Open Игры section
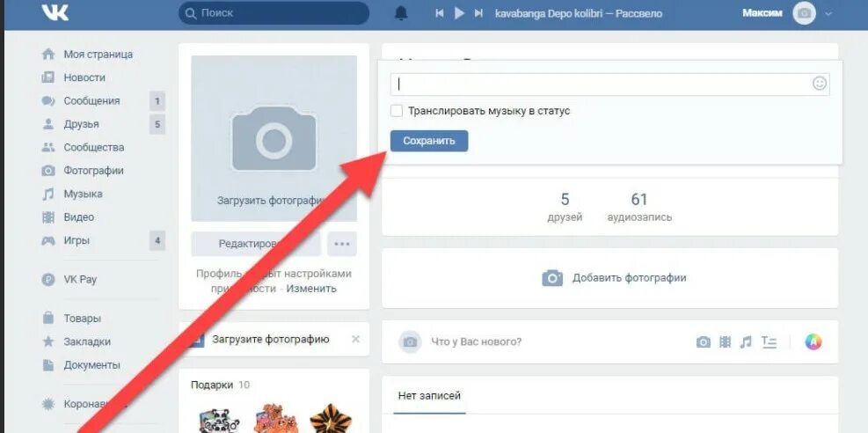 77,240
